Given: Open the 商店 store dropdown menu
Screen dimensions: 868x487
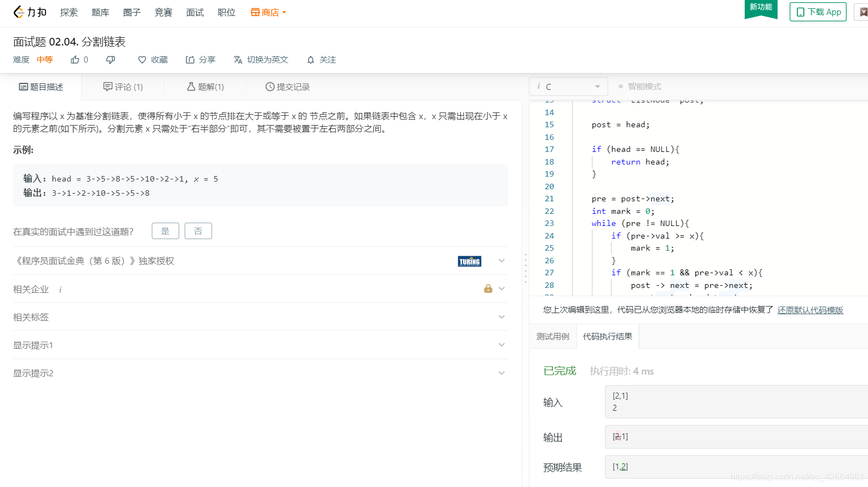Looking at the screenshot, I should click(x=269, y=12).
